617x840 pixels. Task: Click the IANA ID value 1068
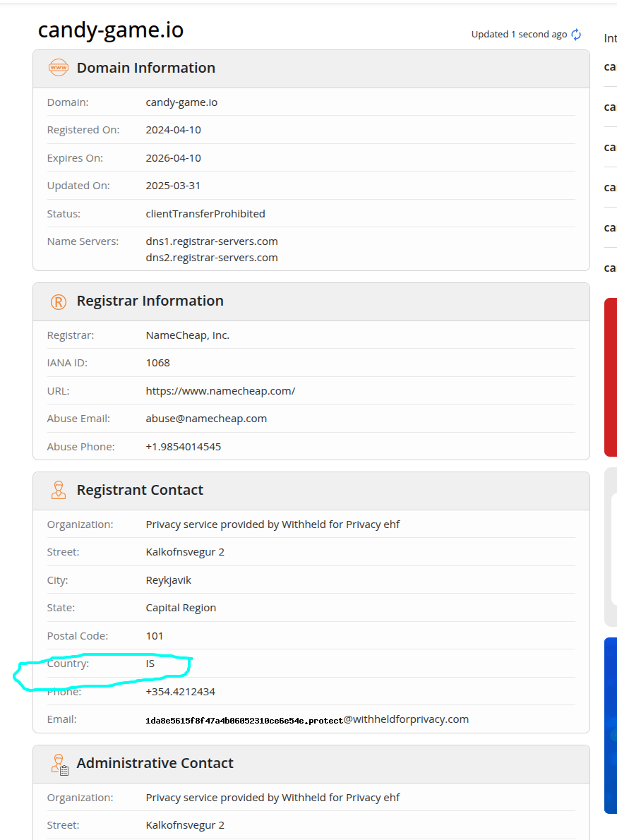(158, 364)
